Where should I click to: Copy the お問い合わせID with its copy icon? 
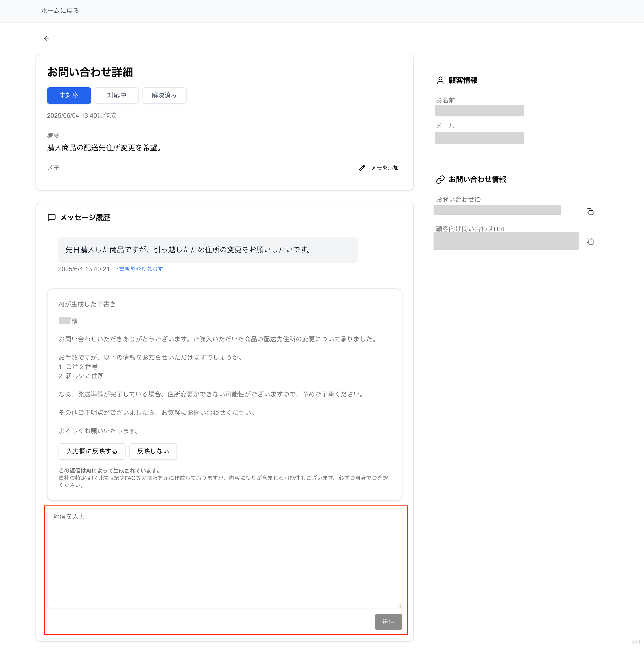click(x=590, y=212)
